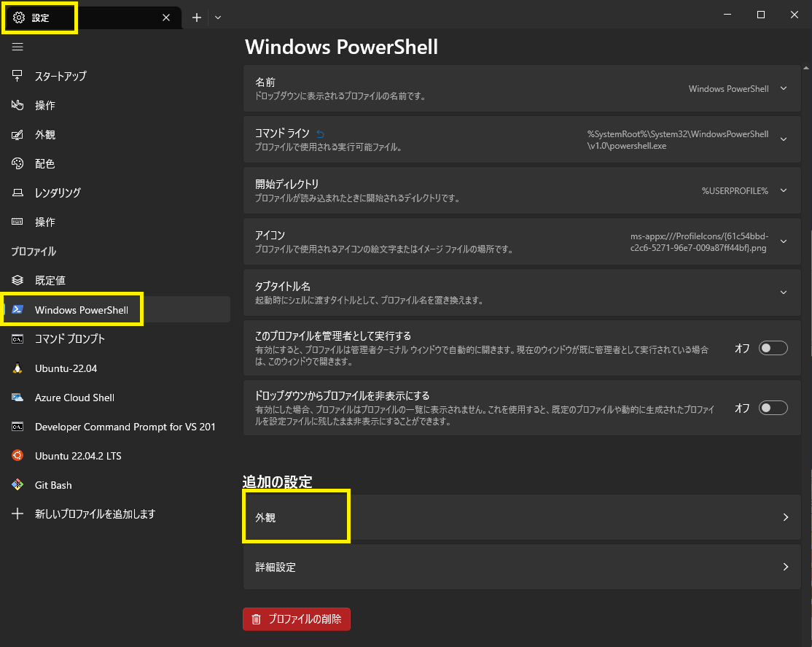Switch to the 設定 tab

coord(40,17)
